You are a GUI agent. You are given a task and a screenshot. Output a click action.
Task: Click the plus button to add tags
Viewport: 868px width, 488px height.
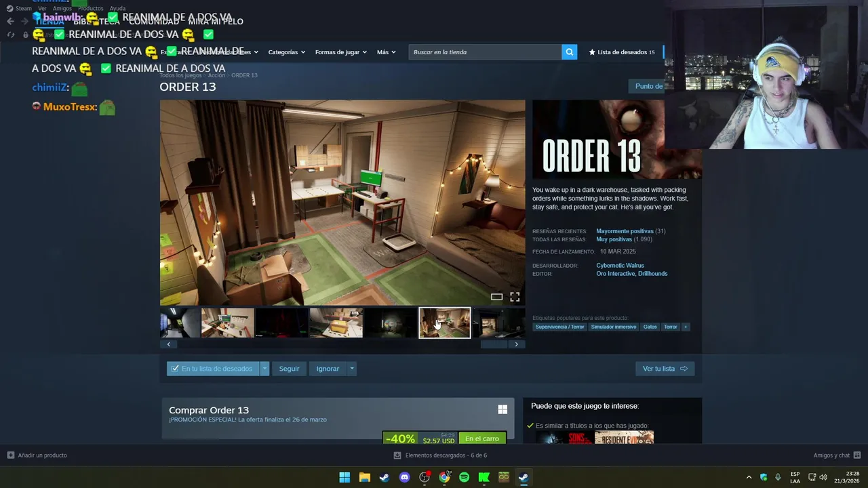(x=686, y=327)
